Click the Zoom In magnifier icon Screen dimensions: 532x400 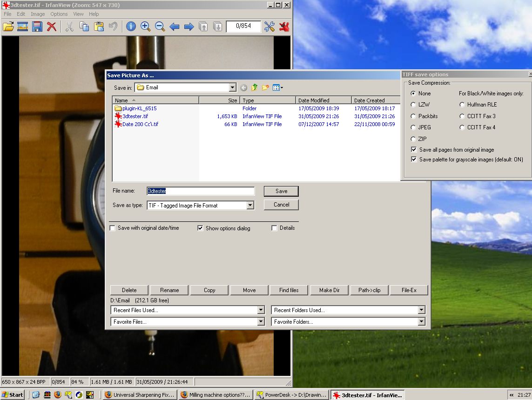click(146, 27)
